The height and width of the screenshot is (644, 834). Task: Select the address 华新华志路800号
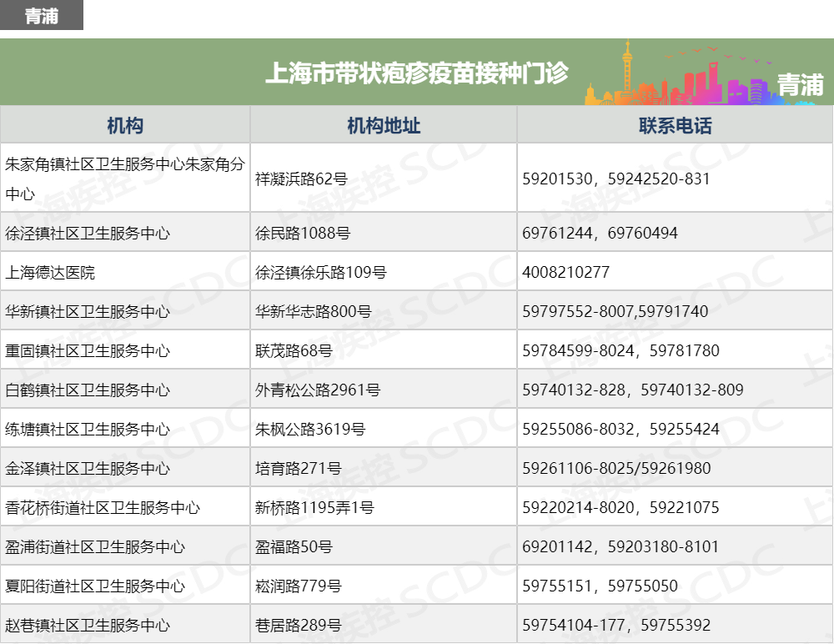tap(314, 311)
